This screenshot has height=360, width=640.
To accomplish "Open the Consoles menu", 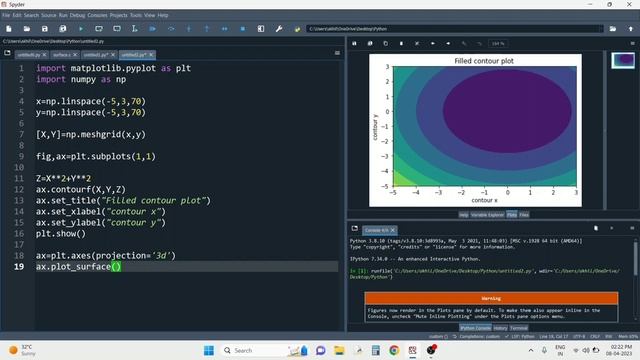I will click(x=97, y=15).
